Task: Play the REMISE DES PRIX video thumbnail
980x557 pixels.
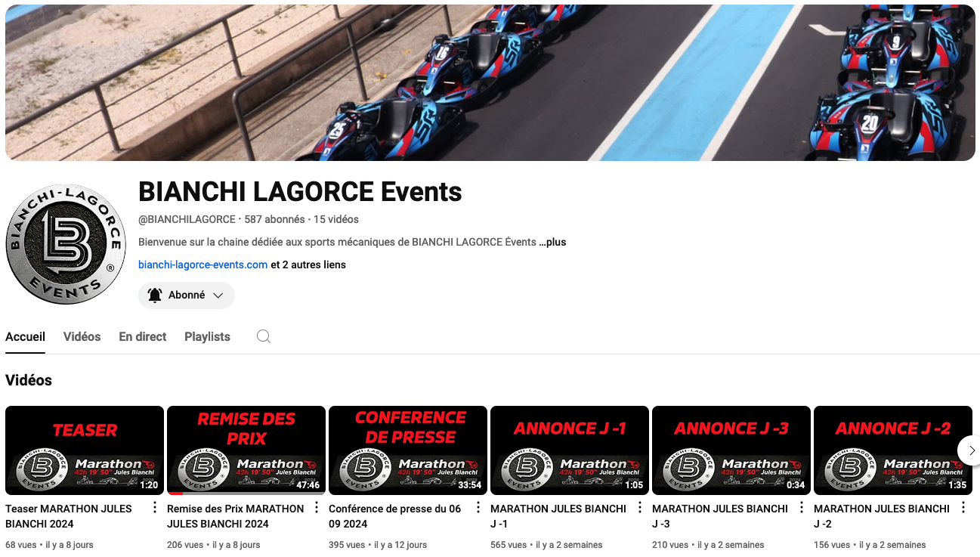Action: [x=246, y=450]
